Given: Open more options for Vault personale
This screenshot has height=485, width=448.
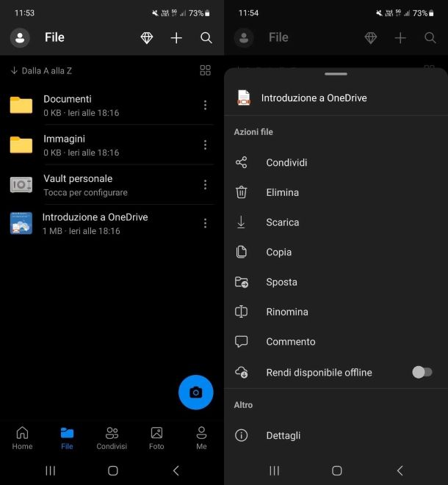Looking at the screenshot, I should pyautogui.click(x=205, y=185).
